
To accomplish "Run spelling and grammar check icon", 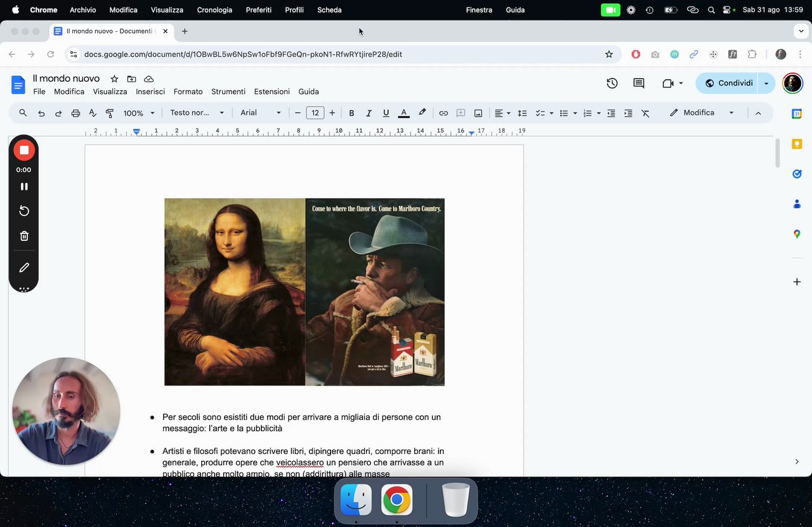I will point(93,113).
